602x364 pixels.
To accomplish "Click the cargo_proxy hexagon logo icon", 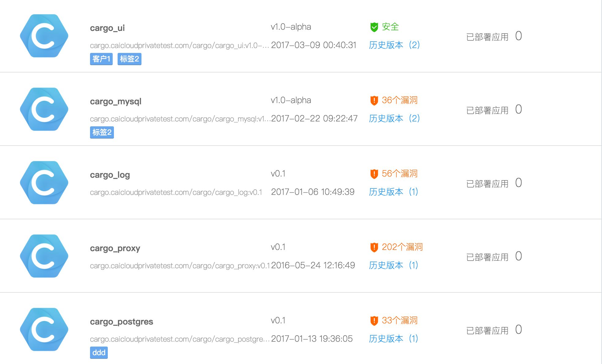I will pyautogui.click(x=44, y=256).
